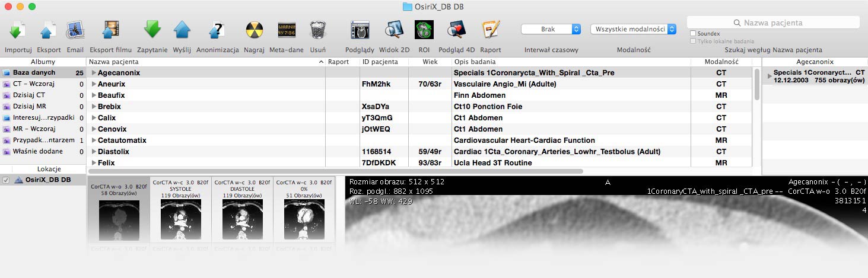Open the Raport icon

coord(490,30)
